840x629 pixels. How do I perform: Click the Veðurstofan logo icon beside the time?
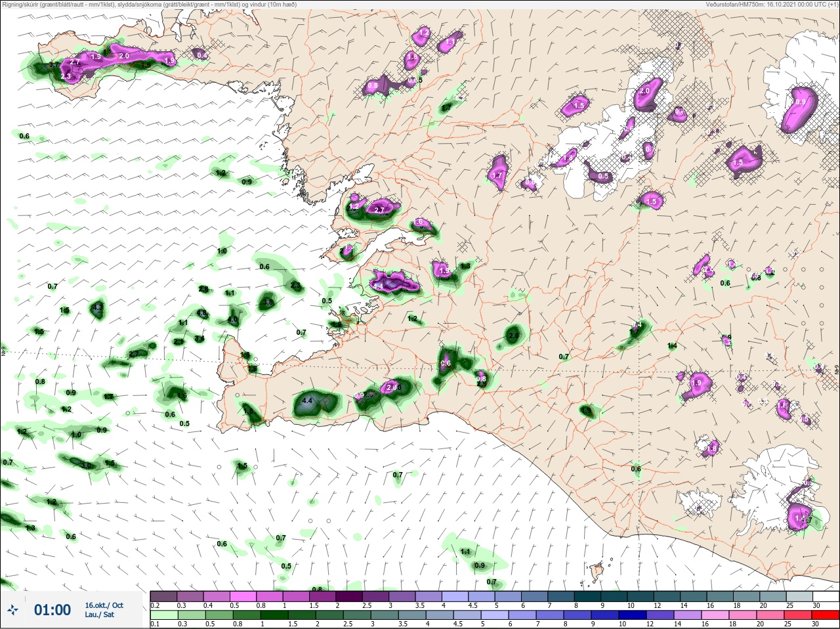[12, 610]
